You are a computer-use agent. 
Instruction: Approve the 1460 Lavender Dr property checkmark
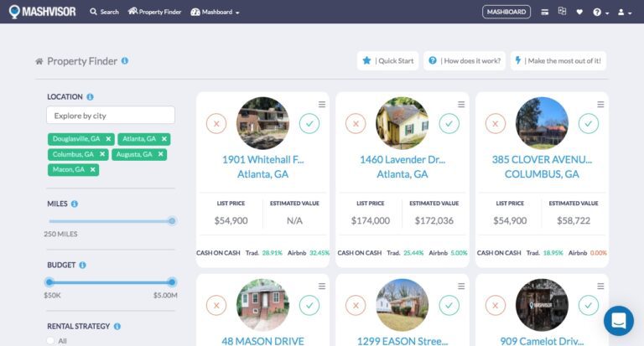pos(449,124)
